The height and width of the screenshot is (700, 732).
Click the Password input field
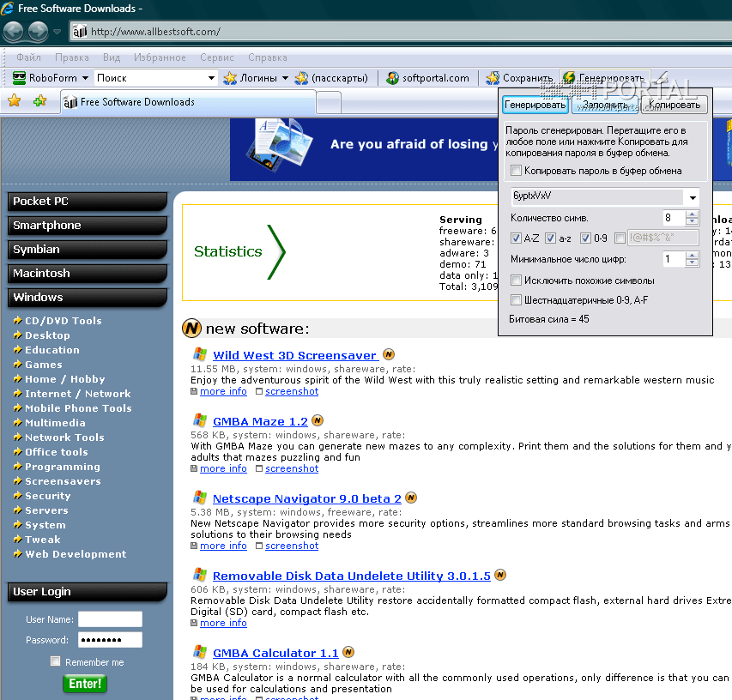[x=110, y=640]
